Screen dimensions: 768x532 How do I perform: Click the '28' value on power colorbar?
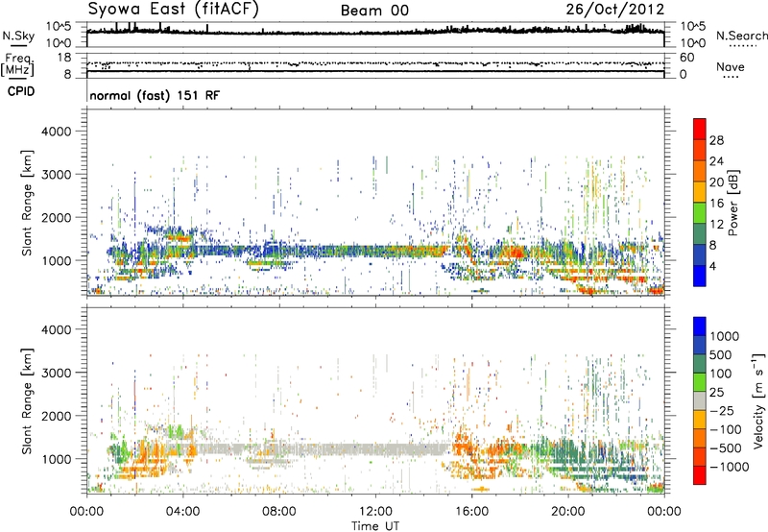716,140
